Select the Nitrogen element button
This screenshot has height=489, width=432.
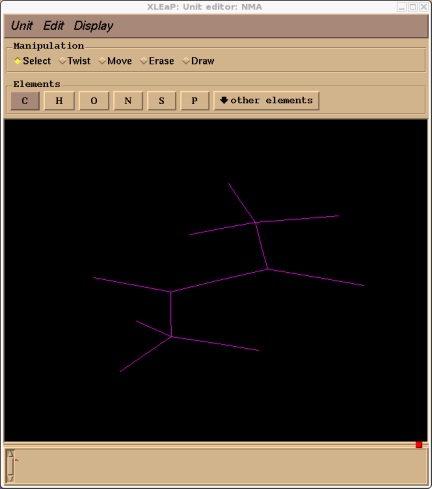coord(128,101)
